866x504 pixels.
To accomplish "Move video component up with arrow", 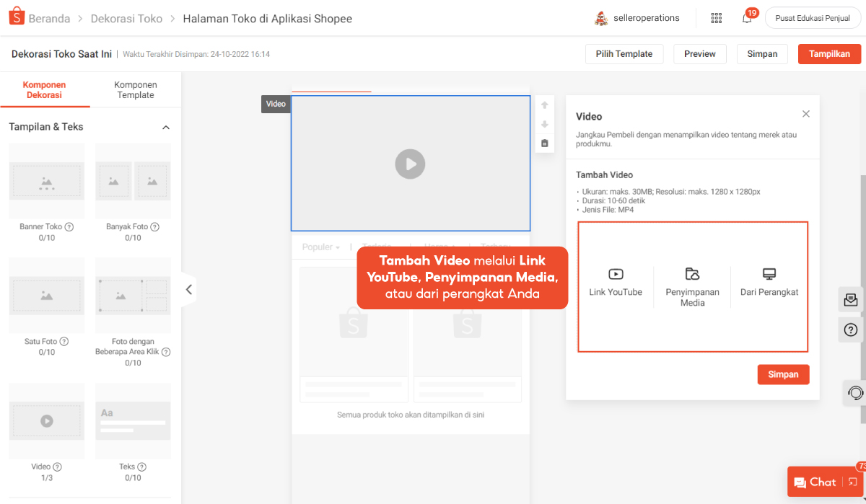I will click(x=545, y=105).
